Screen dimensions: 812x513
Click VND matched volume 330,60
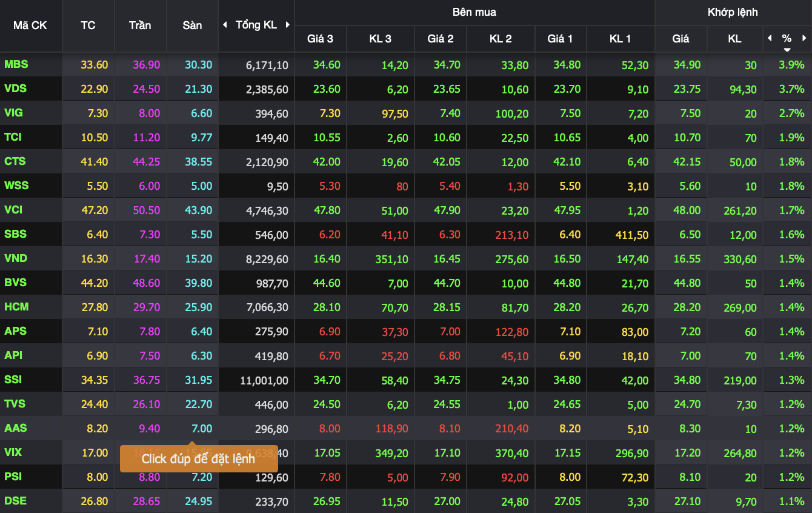coord(740,260)
